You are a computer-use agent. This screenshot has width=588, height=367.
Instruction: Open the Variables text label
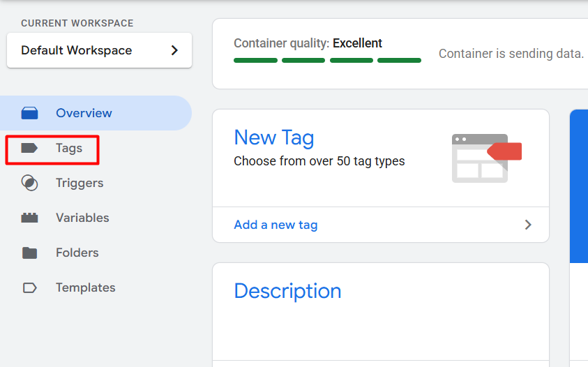click(82, 218)
